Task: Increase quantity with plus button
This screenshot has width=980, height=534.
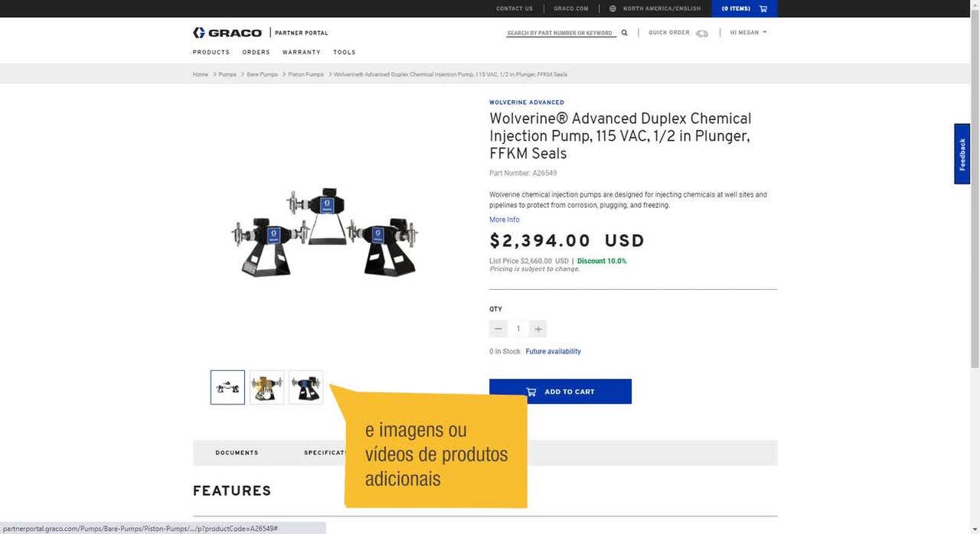Action: tap(538, 329)
